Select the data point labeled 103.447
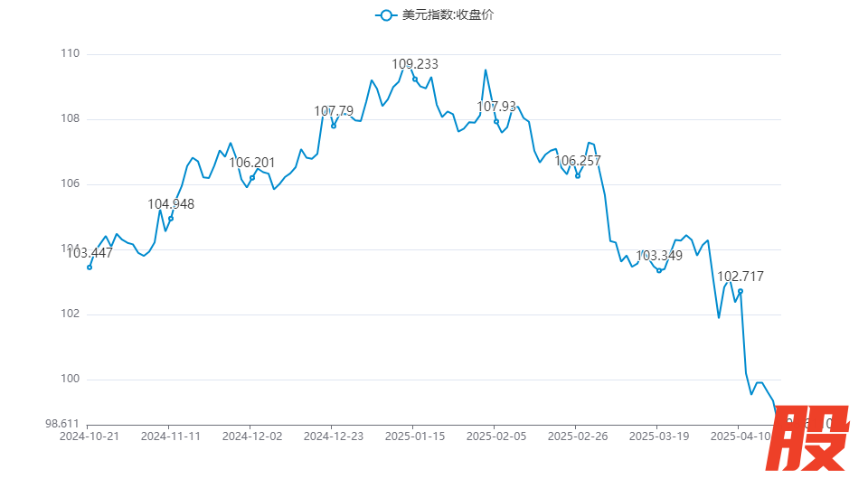 coord(89,267)
